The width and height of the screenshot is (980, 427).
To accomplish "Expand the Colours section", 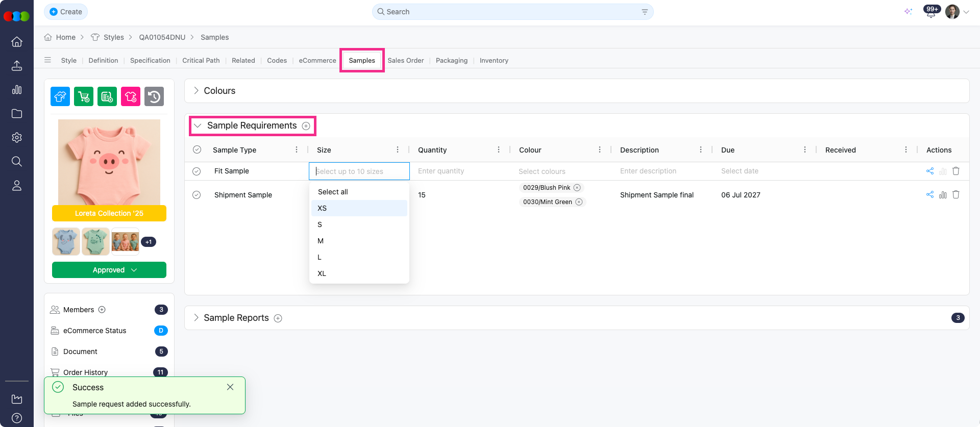I will pyautogui.click(x=196, y=91).
